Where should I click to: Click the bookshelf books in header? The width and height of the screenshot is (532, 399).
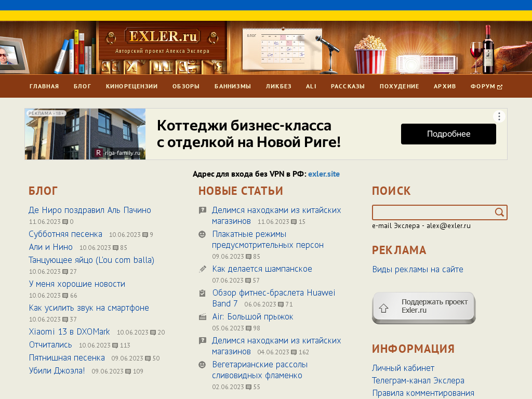coord(75,52)
